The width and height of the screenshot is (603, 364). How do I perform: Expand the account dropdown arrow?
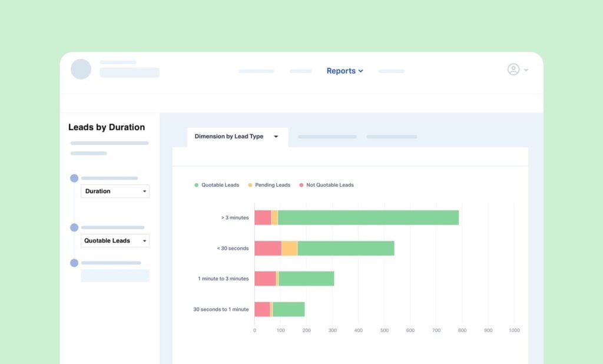coord(526,70)
